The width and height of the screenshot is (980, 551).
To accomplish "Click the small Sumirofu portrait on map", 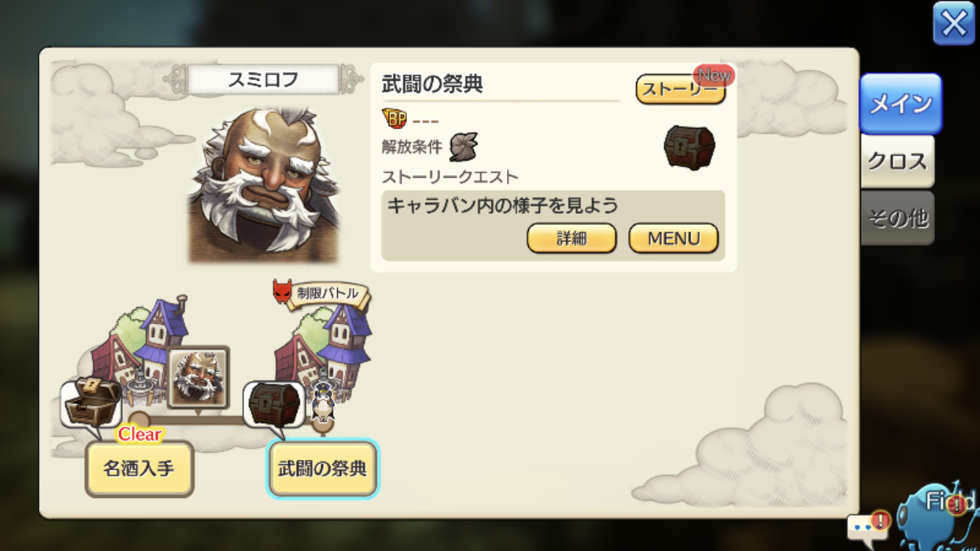I will (x=198, y=377).
